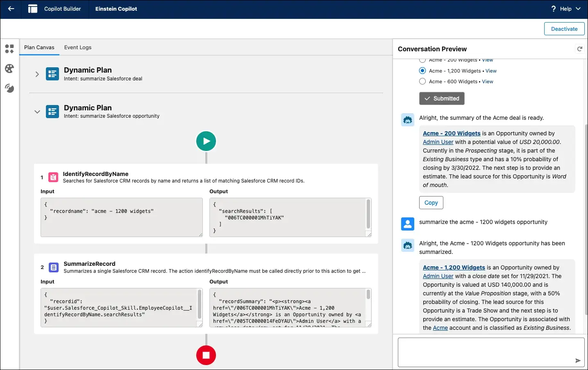This screenshot has height=370, width=588.
Task: Click the SummarizeRecord action title
Action: pyautogui.click(x=89, y=264)
